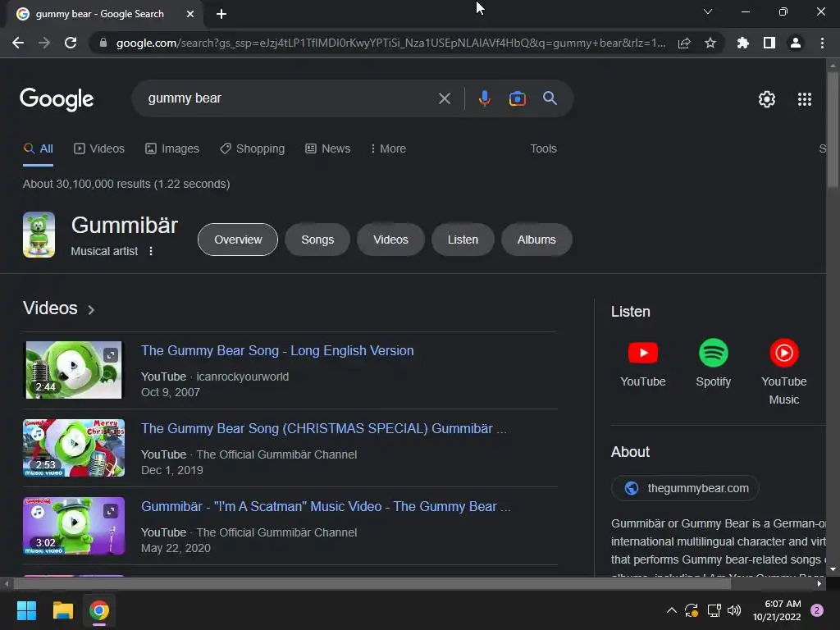The image size is (840, 630).
Task: Open the volume speaker control
Action: 734,610
